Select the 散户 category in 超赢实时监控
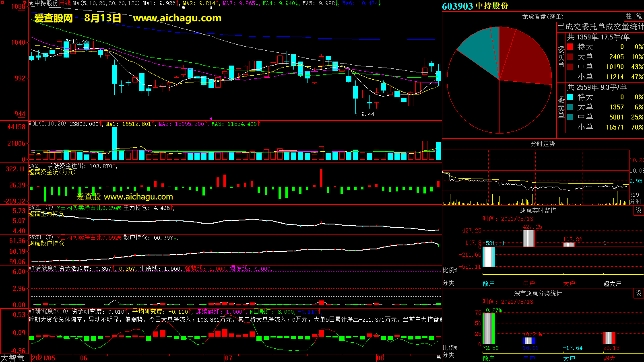 pyautogui.click(x=488, y=284)
